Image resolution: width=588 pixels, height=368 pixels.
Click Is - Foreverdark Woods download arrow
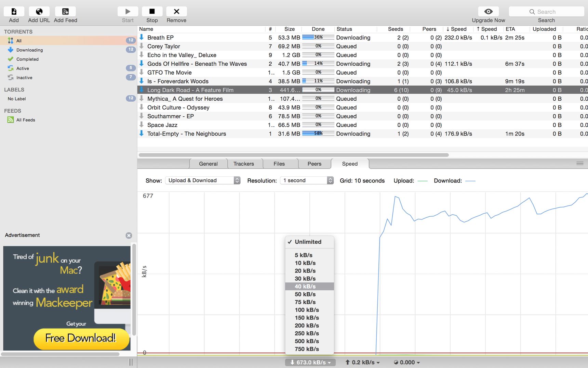(x=142, y=81)
